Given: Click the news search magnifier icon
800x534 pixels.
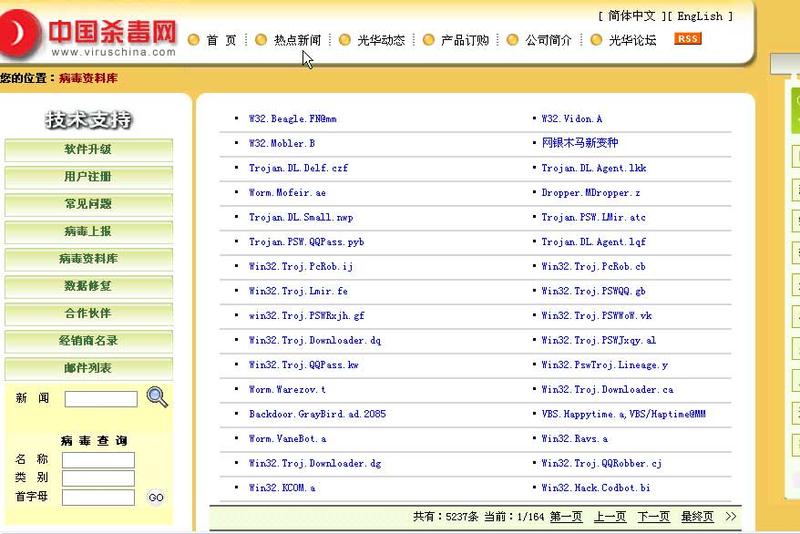Looking at the screenshot, I should (x=157, y=397).
